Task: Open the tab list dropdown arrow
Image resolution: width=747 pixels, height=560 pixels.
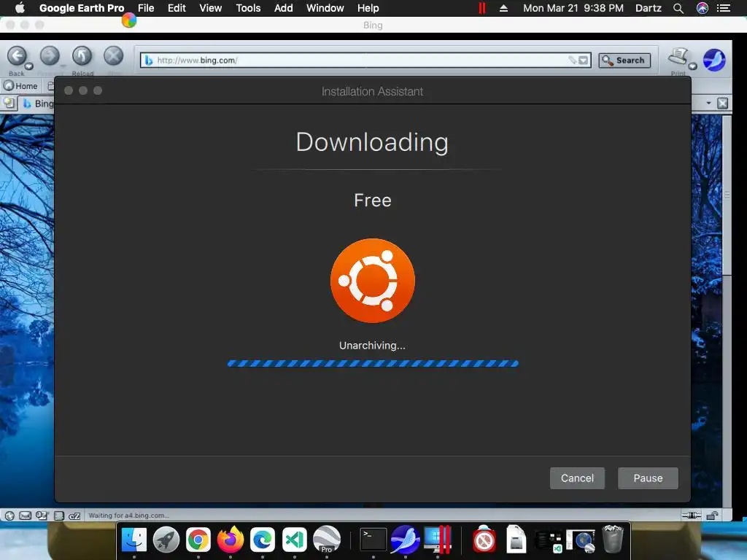Action: pyautogui.click(x=708, y=103)
